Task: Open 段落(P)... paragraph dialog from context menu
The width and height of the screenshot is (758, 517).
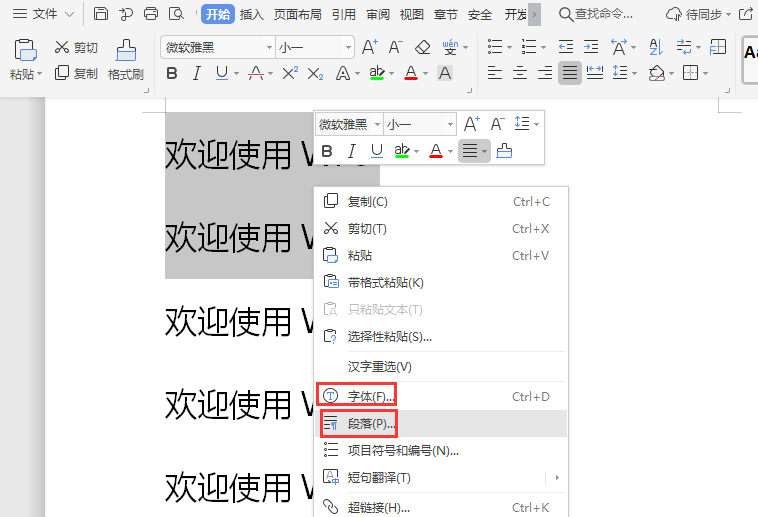Action: tap(440, 424)
